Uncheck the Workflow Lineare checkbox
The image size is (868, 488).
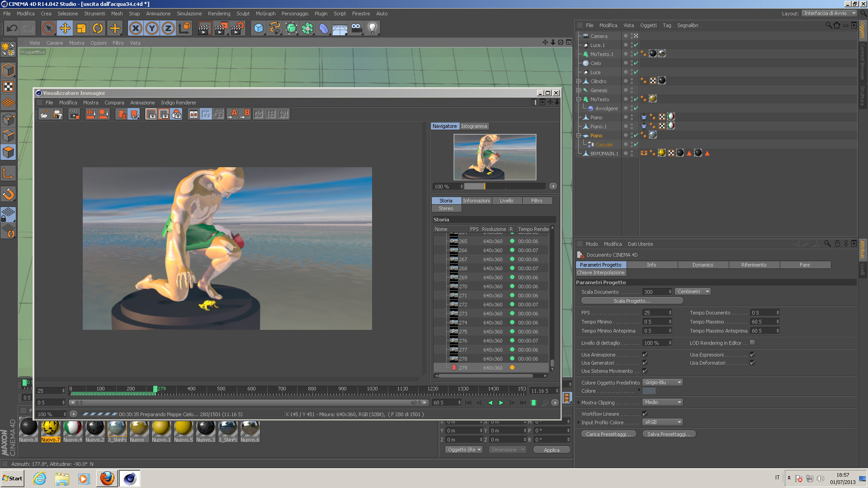(645, 413)
